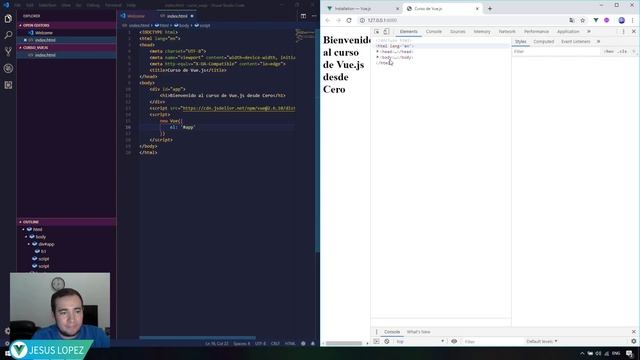Image resolution: width=640 pixels, height=360 pixels.
Task: Open VS Code Manage gear icon
Action: click(7, 331)
